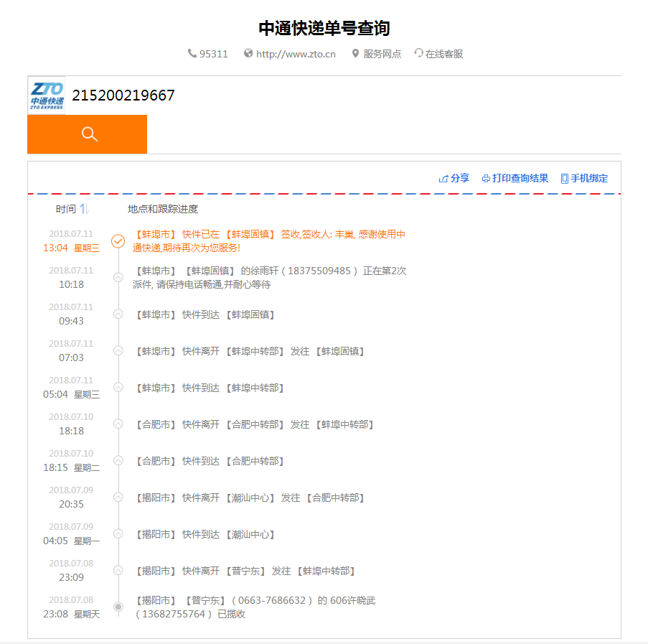Image resolution: width=648 pixels, height=644 pixels.
Task: Click the pickup entry with 0663-7686632
Action: (x=254, y=607)
